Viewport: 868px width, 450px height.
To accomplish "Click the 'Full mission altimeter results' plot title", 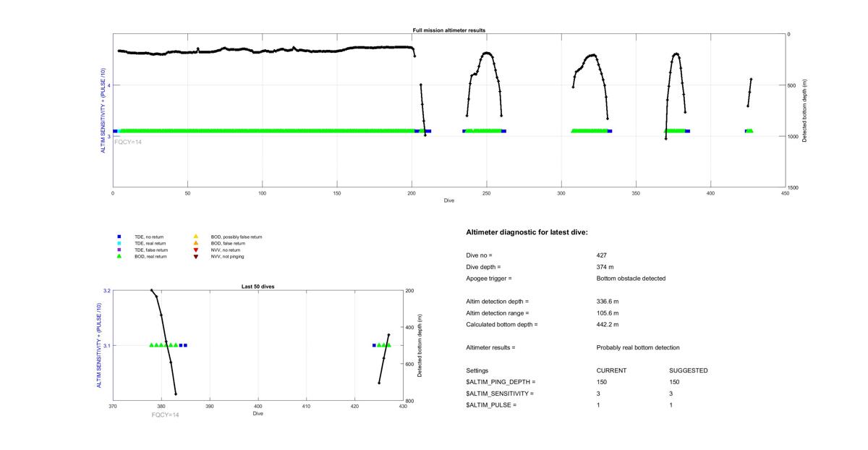I will pyautogui.click(x=449, y=30).
